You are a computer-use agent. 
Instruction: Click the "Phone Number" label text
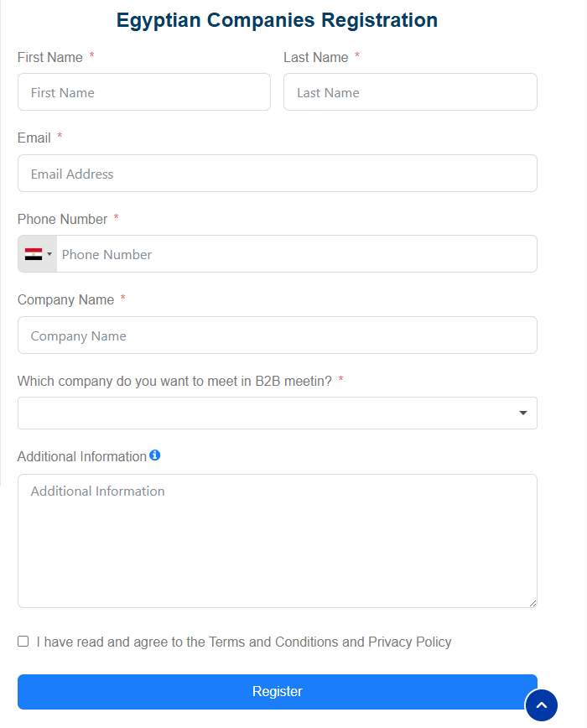click(63, 219)
